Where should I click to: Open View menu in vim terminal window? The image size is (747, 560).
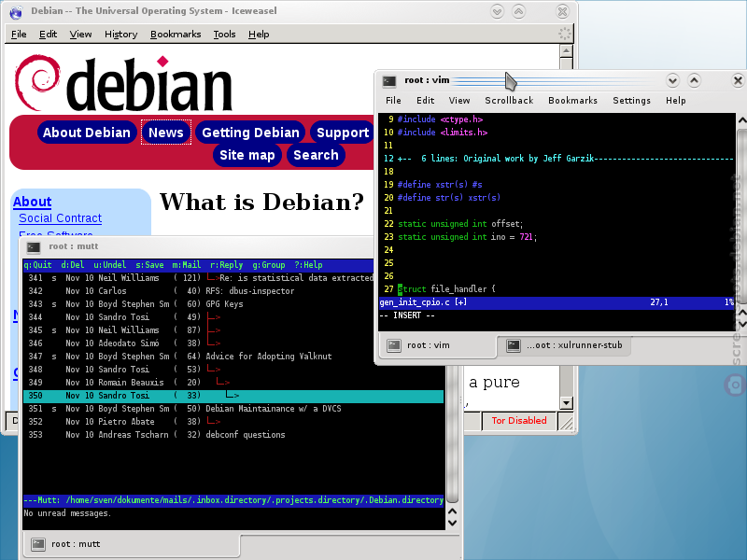click(x=459, y=101)
